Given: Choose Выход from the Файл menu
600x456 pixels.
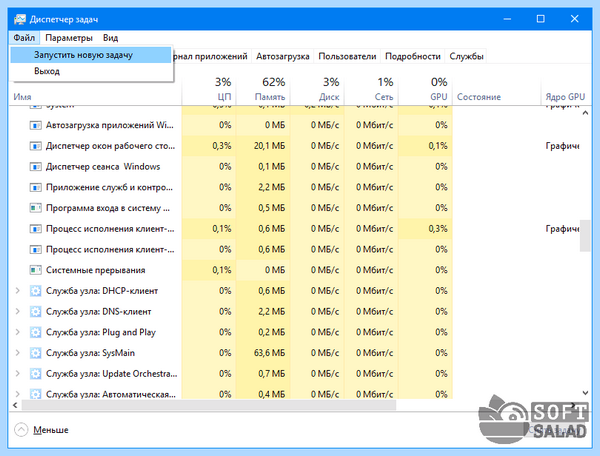Looking at the screenshot, I should coord(91,71).
